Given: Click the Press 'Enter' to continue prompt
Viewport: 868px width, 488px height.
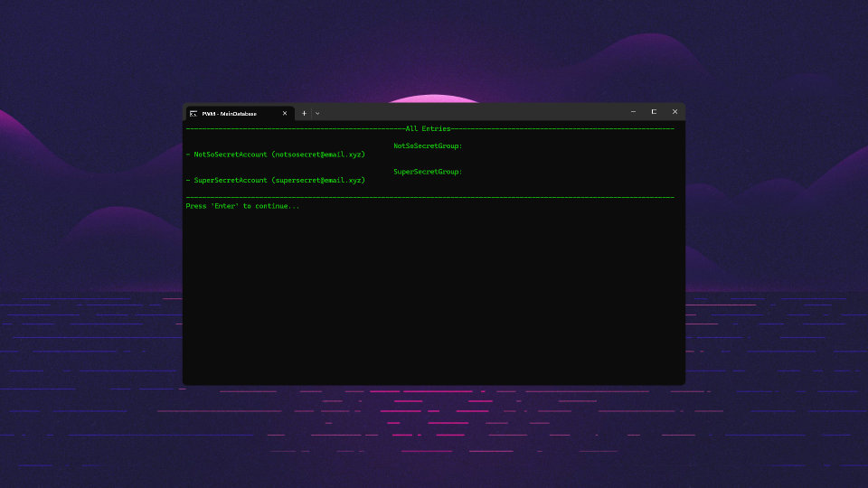Looking at the screenshot, I should click(x=242, y=206).
